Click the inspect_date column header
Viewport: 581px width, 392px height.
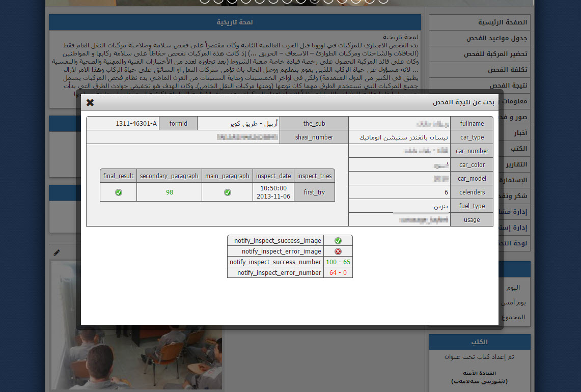click(273, 176)
